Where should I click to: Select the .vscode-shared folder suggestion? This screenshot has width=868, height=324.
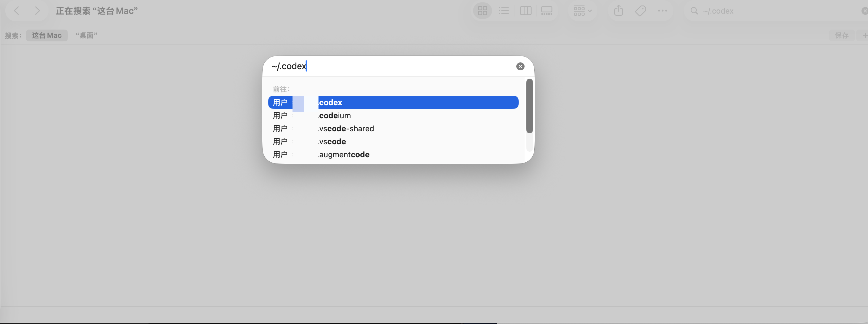(x=393, y=129)
